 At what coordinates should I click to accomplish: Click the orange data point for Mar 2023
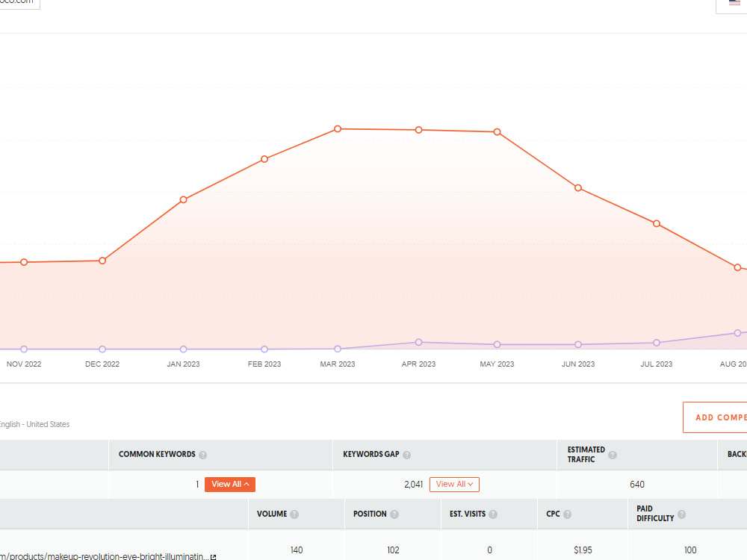pyautogui.click(x=338, y=129)
